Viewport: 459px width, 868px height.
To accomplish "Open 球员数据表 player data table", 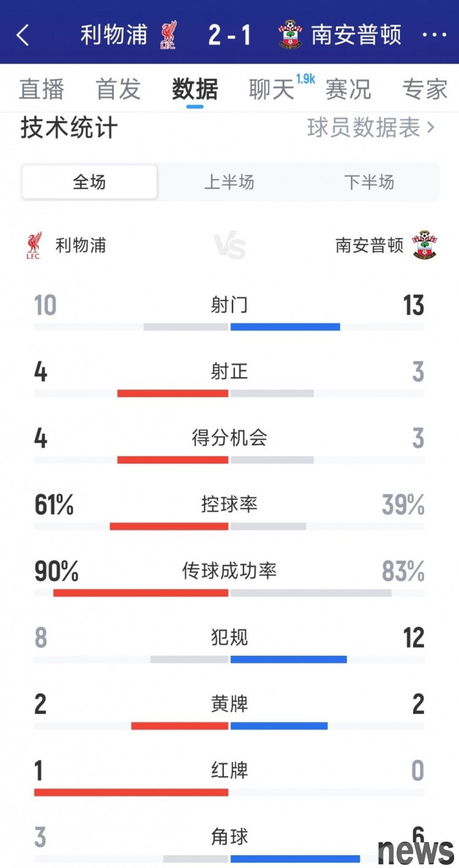I will pyautogui.click(x=371, y=128).
